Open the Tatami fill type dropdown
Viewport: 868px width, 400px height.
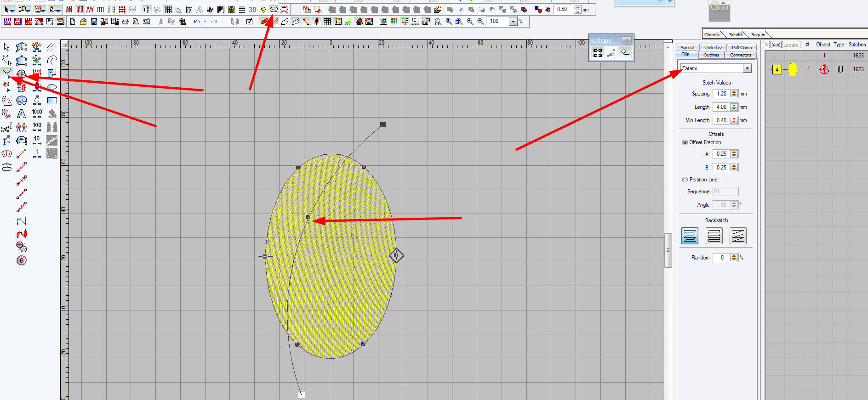[747, 68]
